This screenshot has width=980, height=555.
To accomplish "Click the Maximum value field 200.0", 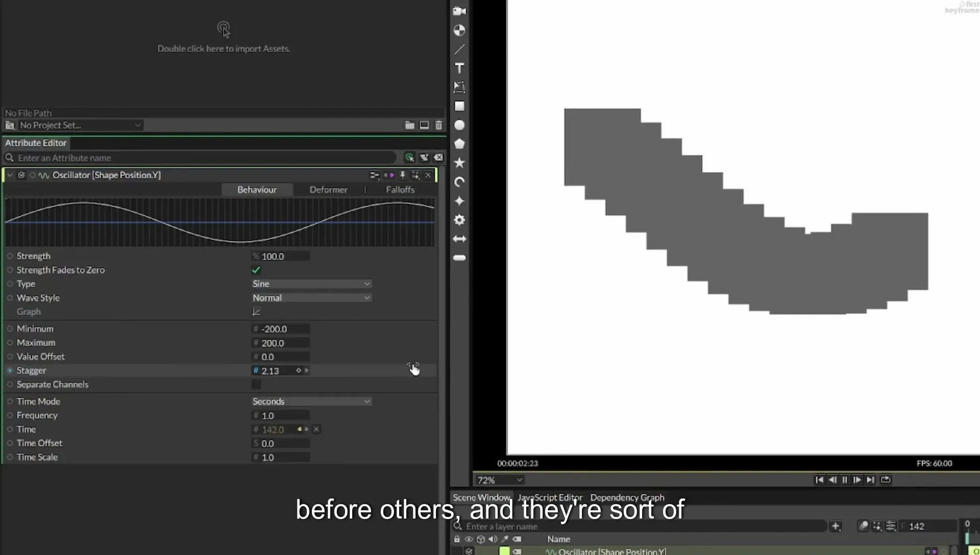I will (281, 343).
